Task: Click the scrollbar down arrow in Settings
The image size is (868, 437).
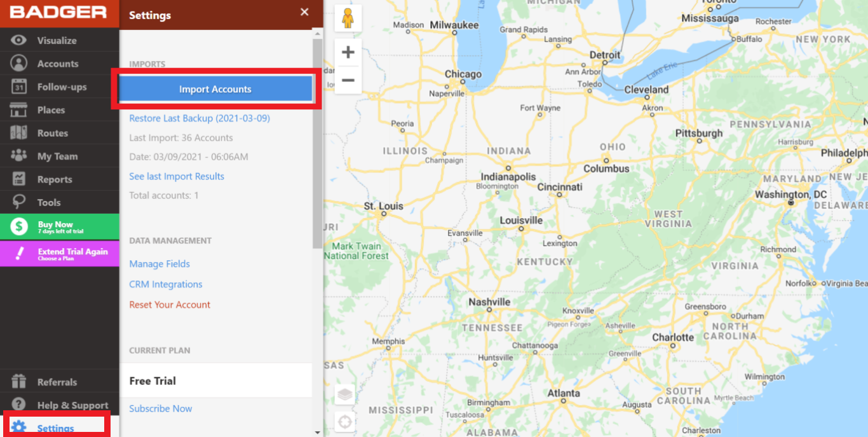Action: click(318, 433)
